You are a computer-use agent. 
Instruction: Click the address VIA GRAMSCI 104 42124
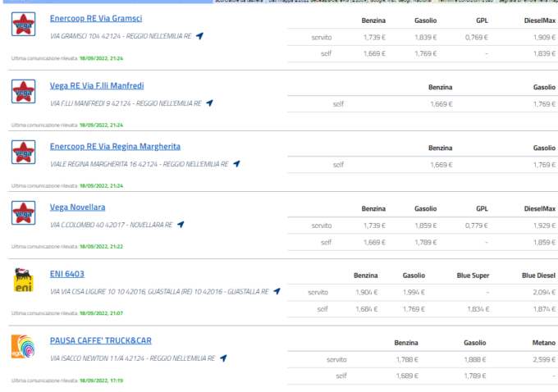click(x=121, y=36)
